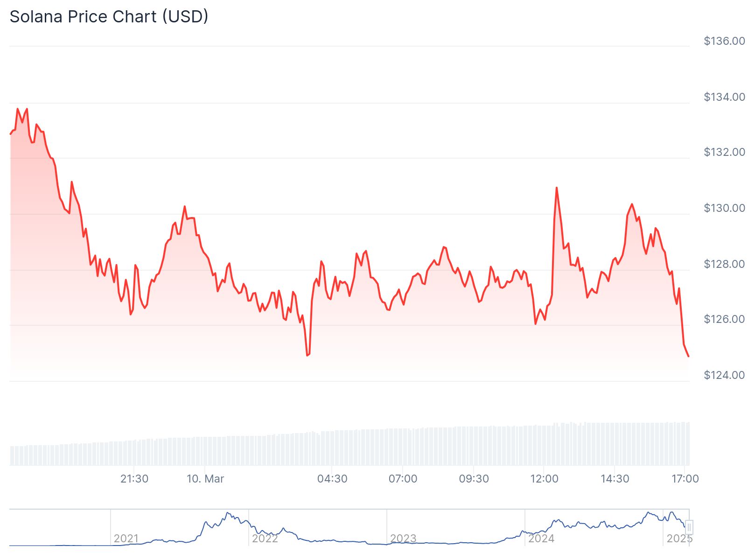This screenshot has width=755, height=560.
Task: Click the 04:30 time axis label
Action: (332, 479)
